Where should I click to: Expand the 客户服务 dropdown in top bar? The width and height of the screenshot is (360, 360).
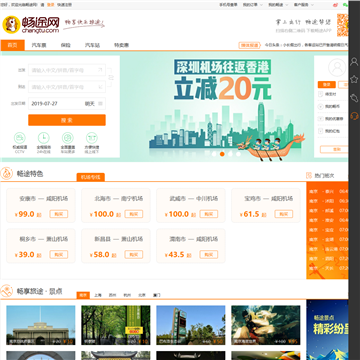pos(303,5)
